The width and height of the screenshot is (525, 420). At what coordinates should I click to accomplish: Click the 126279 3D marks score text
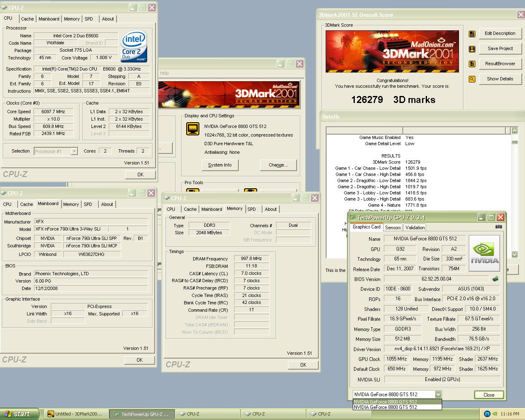tap(393, 100)
